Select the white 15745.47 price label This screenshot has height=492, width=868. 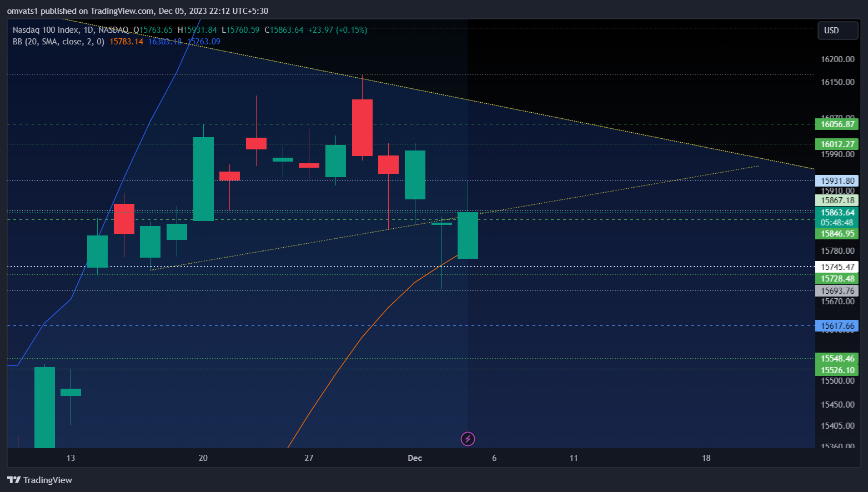(837, 267)
